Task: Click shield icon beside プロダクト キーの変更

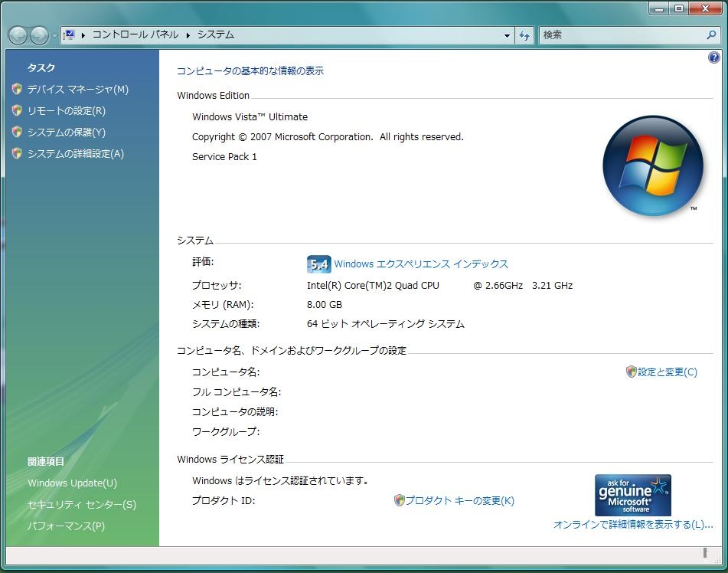Action: point(400,500)
